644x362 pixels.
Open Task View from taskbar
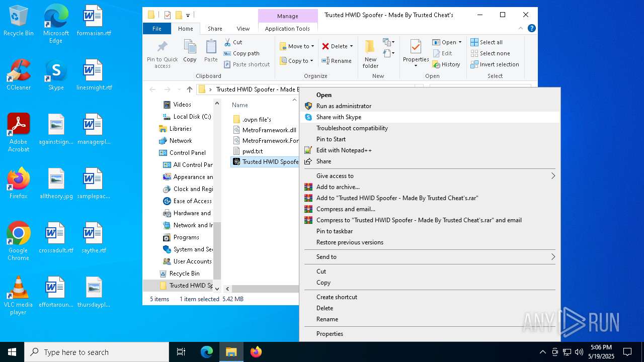coord(181,352)
